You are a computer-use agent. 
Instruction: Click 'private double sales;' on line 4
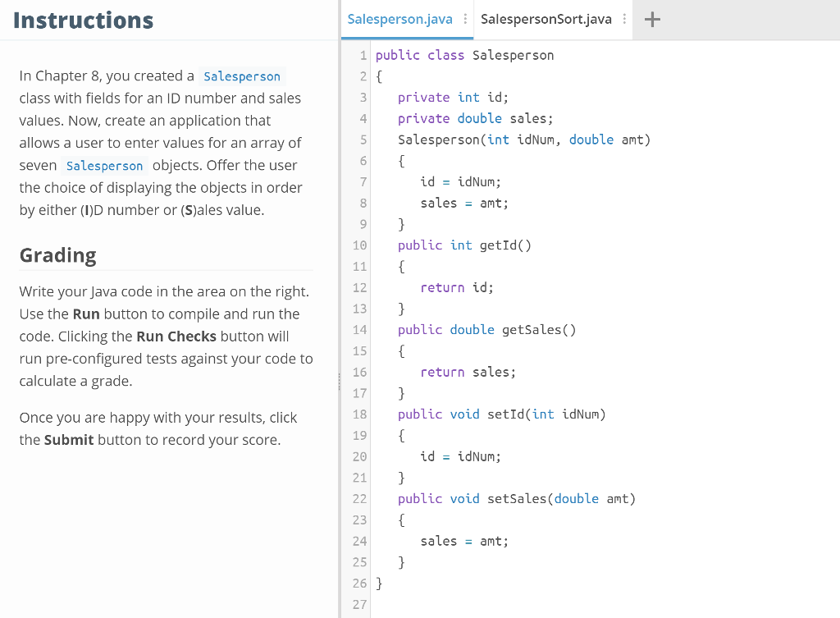475,118
